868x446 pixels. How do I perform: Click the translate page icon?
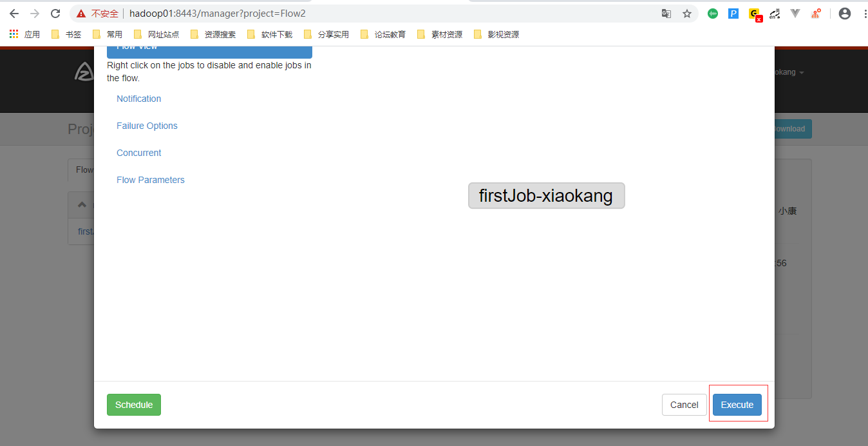pyautogui.click(x=666, y=14)
